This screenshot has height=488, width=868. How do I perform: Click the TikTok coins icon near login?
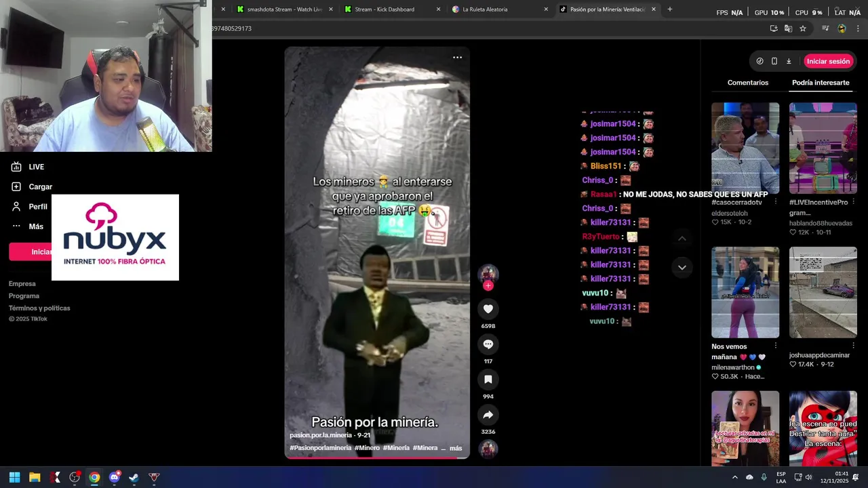tap(759, 61)
